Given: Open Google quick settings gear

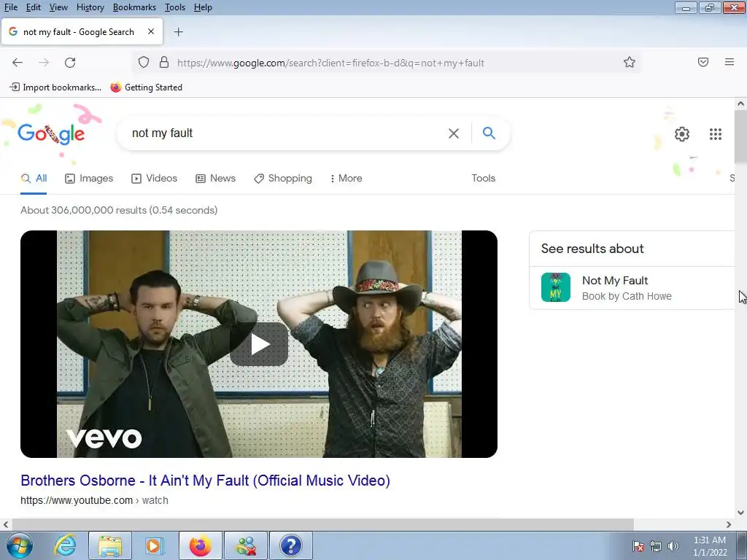Looking at the screenshot, I should point(682,134).
